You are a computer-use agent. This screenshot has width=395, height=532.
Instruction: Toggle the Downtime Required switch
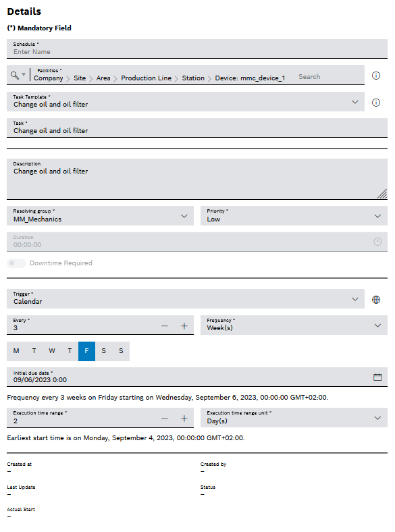point(16,263)
